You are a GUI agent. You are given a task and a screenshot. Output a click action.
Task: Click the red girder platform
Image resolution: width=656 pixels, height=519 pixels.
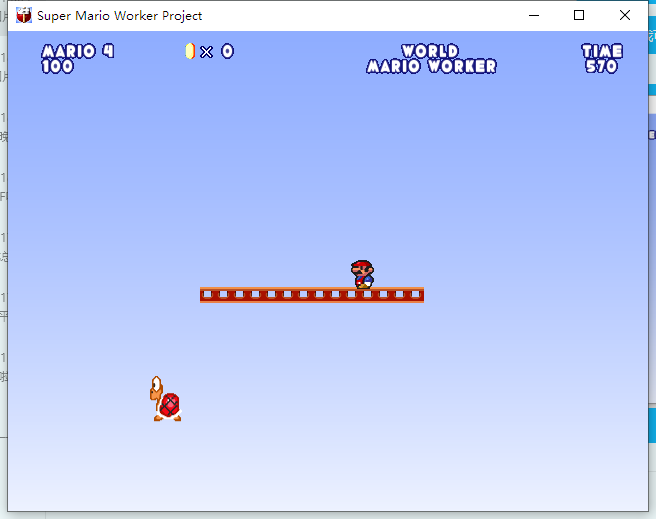click(312, 295)
